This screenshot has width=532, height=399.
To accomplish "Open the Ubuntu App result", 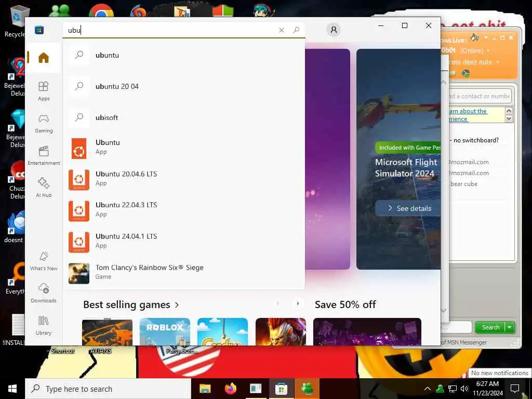I will tap(183, 148).
